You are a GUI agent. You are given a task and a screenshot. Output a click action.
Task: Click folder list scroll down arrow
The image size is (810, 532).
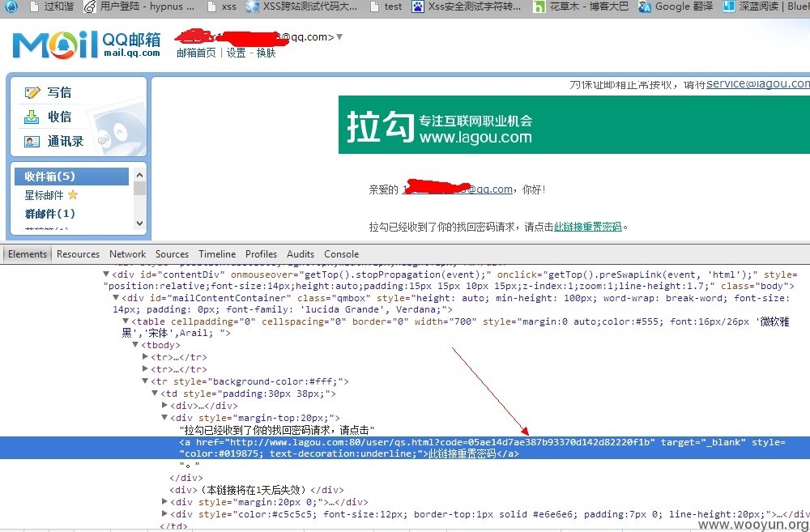click(x=139, y=223)
